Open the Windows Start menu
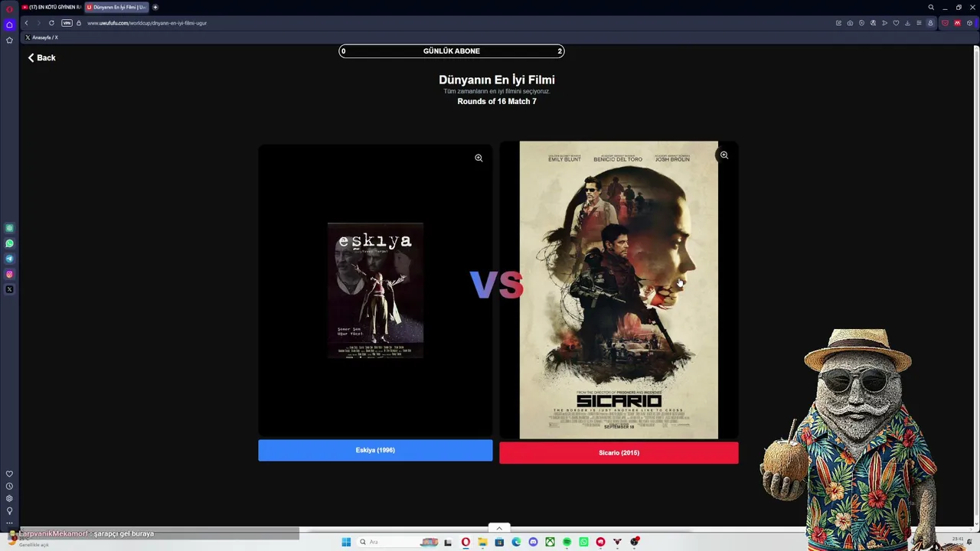Screen dimensions: 980x551 click(346, 542)
